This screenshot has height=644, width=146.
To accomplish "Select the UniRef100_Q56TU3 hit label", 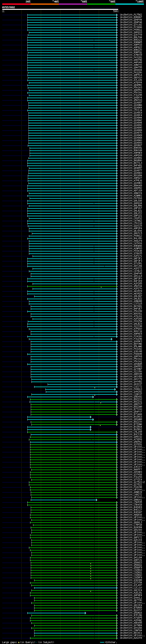I will tap(131, 100).
